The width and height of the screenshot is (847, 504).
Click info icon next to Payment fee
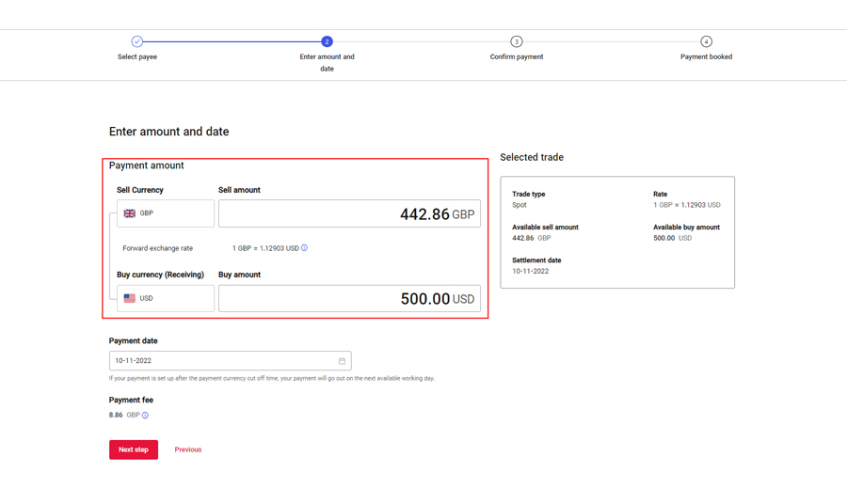tap(145, 416)
